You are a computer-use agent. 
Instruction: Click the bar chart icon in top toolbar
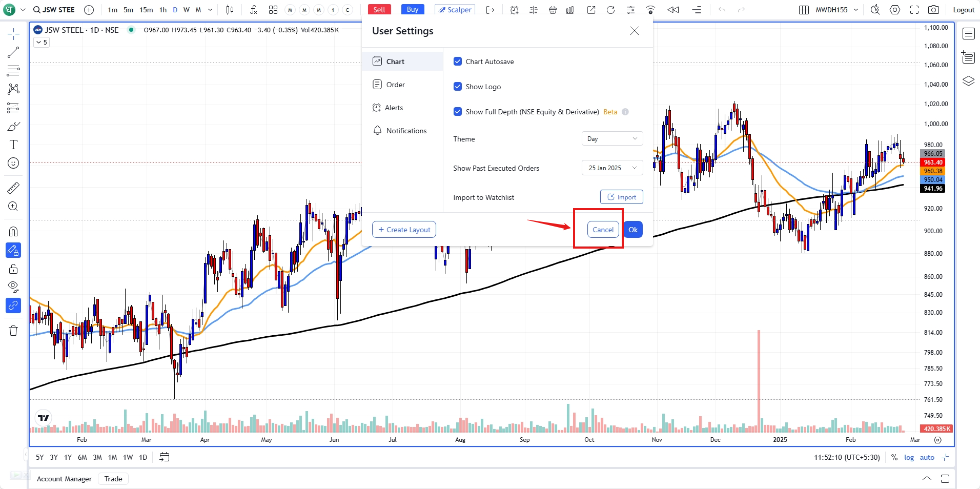[570, 10]
